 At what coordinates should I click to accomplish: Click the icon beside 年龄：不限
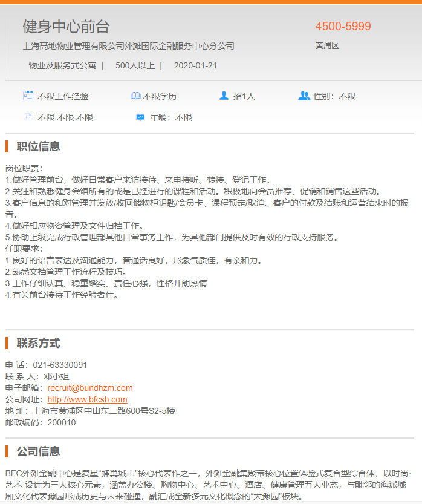point(140,117)
